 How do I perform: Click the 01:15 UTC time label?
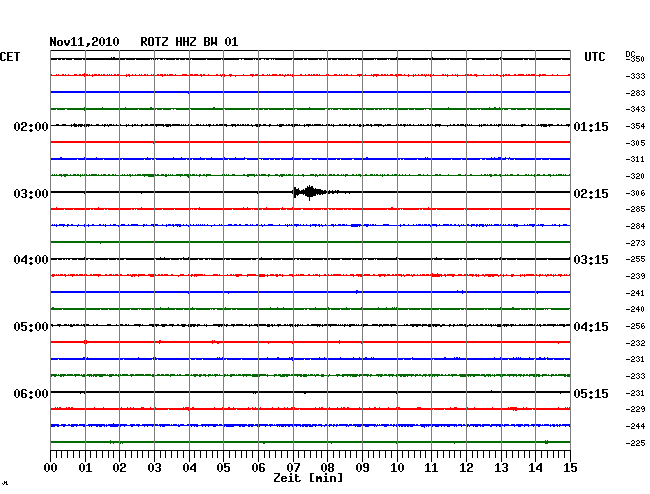(591, 126)
